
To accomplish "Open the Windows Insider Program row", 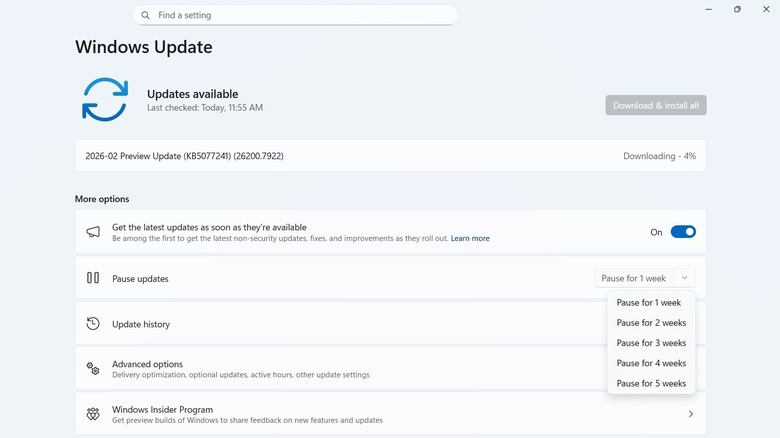I will click(x=390, y=414).
